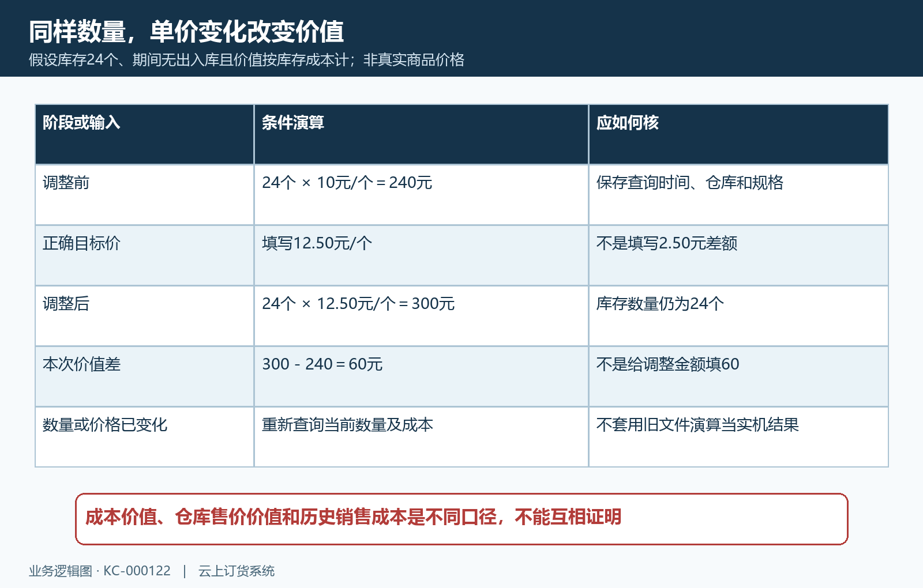Viewport: 923px width, 588px height.
Task: Click the red-bordered note about 成本价值
Action: pos(461,519)
